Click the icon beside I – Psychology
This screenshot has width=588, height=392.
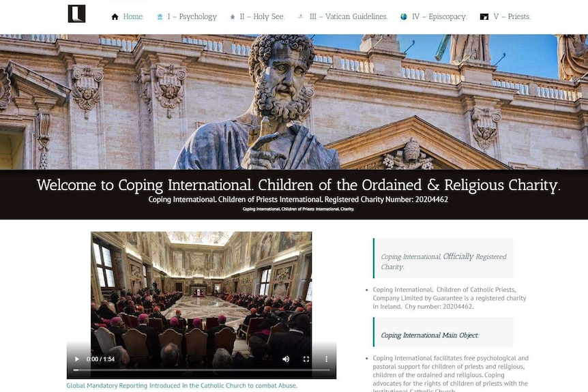pos(160,16)
